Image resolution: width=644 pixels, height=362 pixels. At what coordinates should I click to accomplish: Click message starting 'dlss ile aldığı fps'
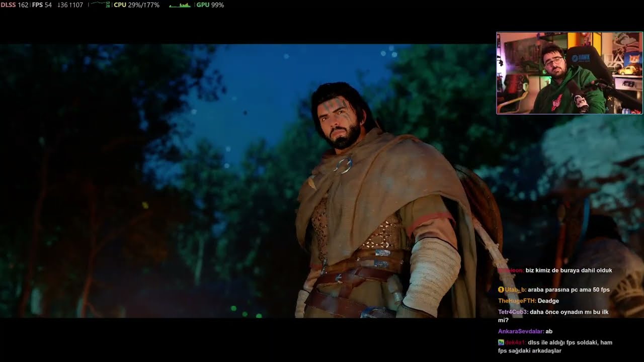tap(555, 346)
